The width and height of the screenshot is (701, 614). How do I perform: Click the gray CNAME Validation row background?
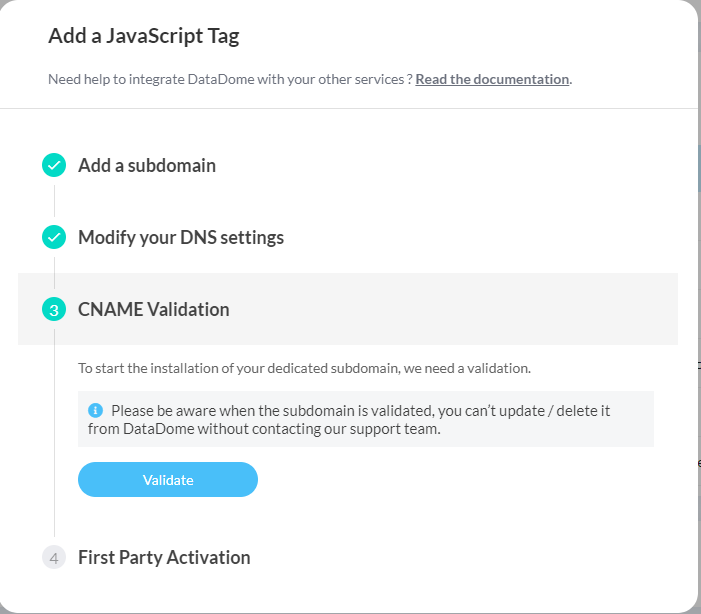(450, 310)
